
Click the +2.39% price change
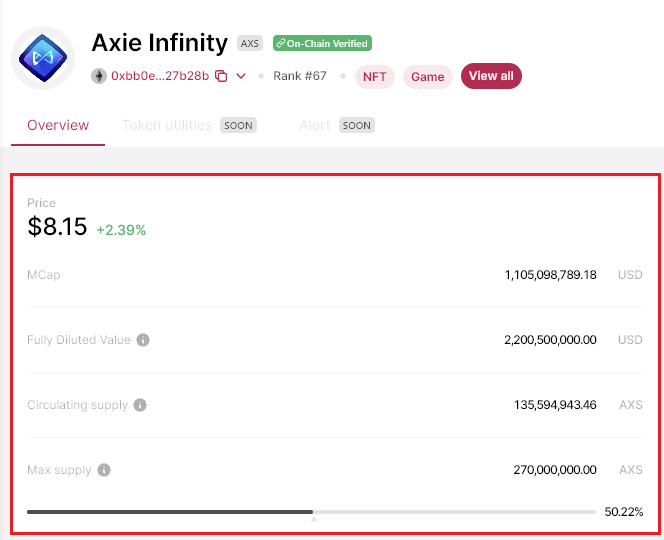pos(121,230)
